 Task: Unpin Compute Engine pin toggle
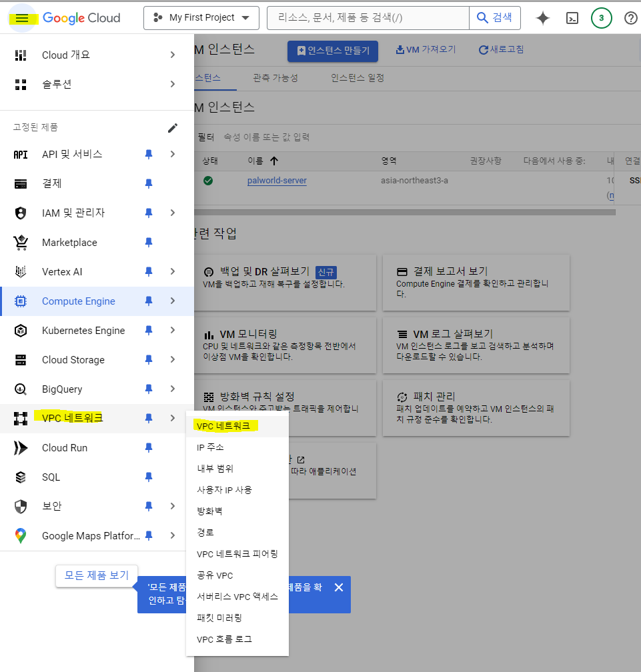pos(149,301)
